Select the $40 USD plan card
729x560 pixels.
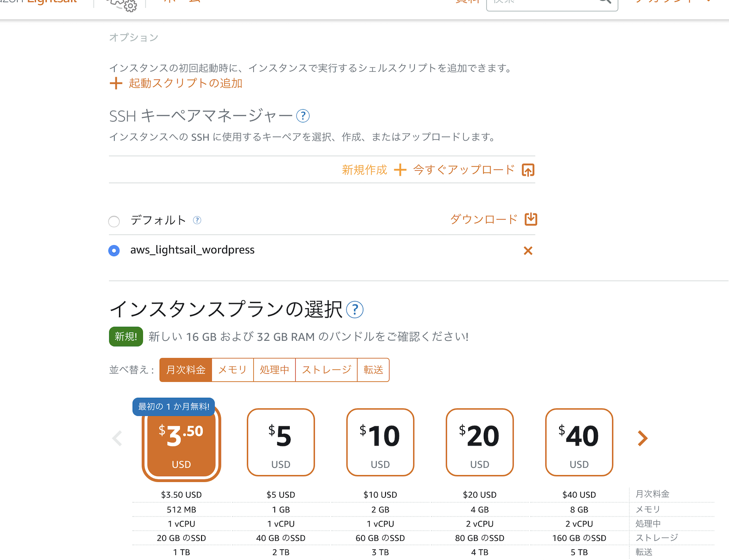(x=579, y=442)
